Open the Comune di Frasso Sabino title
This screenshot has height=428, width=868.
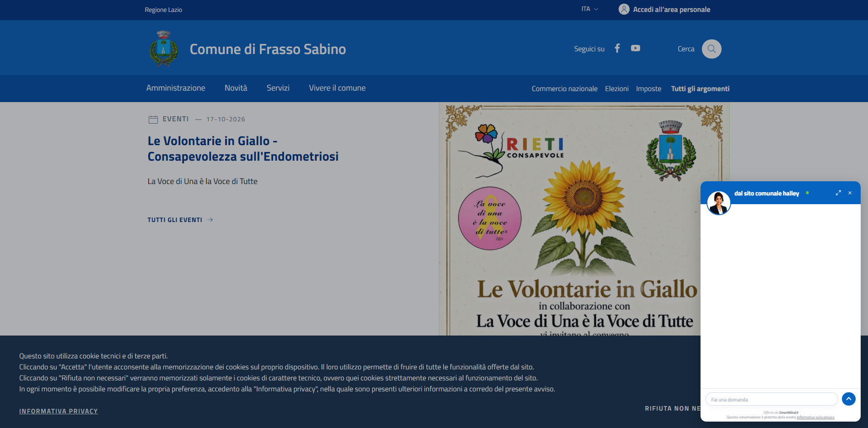coord(268,49)
